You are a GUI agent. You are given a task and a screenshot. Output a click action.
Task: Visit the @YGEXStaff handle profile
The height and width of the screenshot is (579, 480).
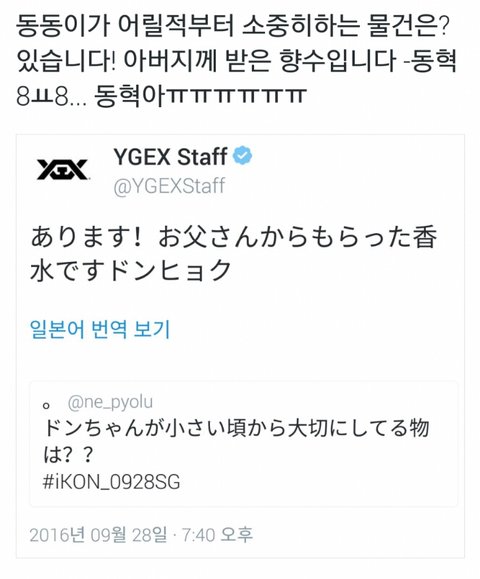tap(169, 186)
